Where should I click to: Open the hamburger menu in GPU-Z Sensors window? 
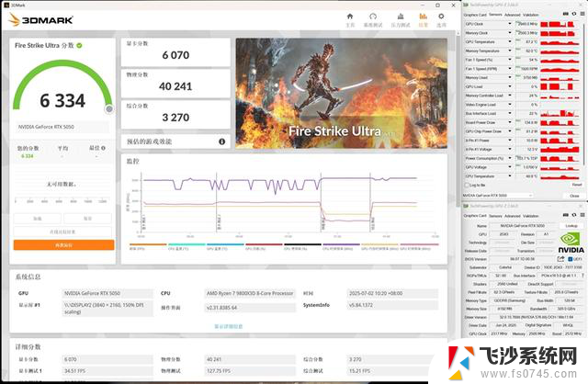(x=582, y=14)
